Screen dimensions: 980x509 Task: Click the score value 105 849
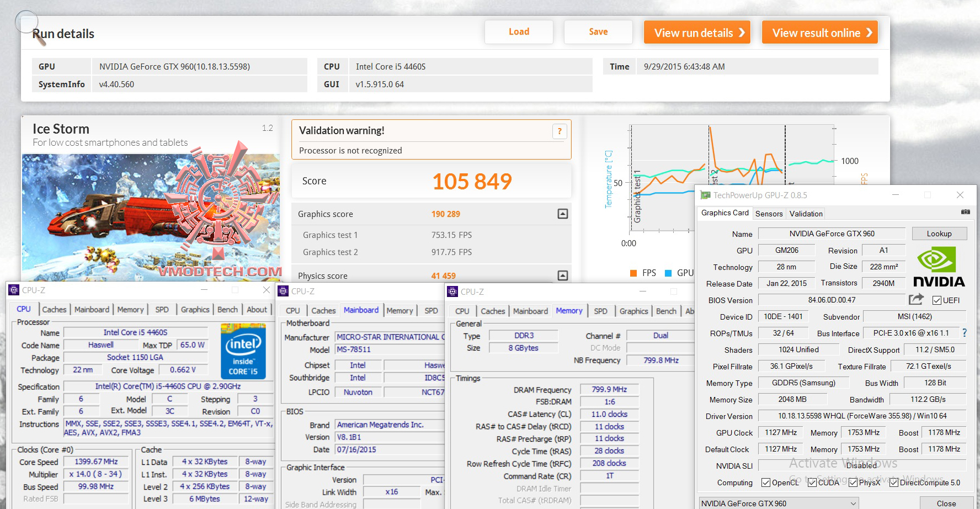tap(472, 182)
